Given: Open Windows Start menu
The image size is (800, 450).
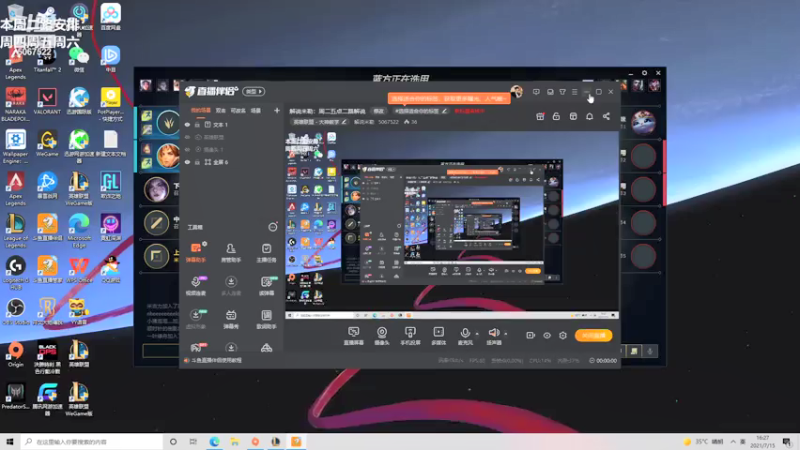Looking at the screenshot, I should (x=10, y=441).
